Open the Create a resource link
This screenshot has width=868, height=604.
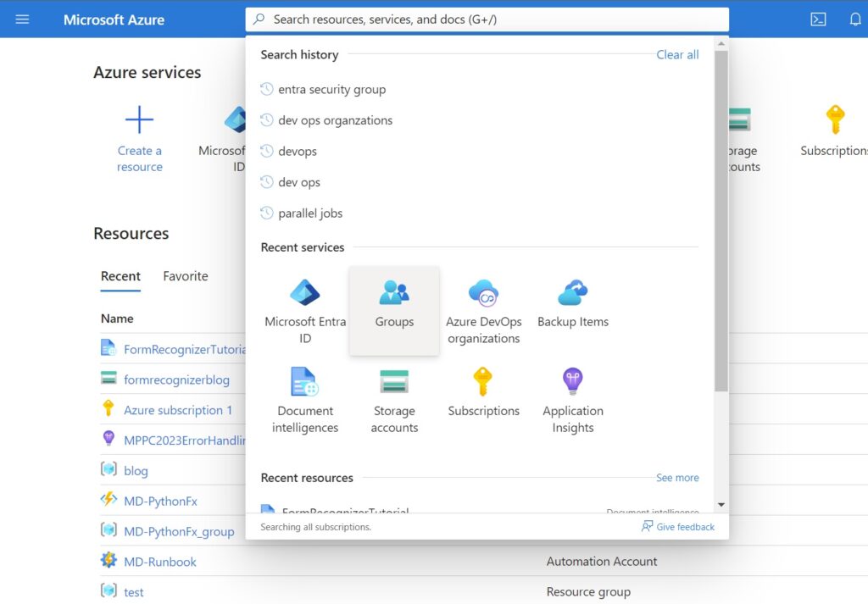(140, 158)
